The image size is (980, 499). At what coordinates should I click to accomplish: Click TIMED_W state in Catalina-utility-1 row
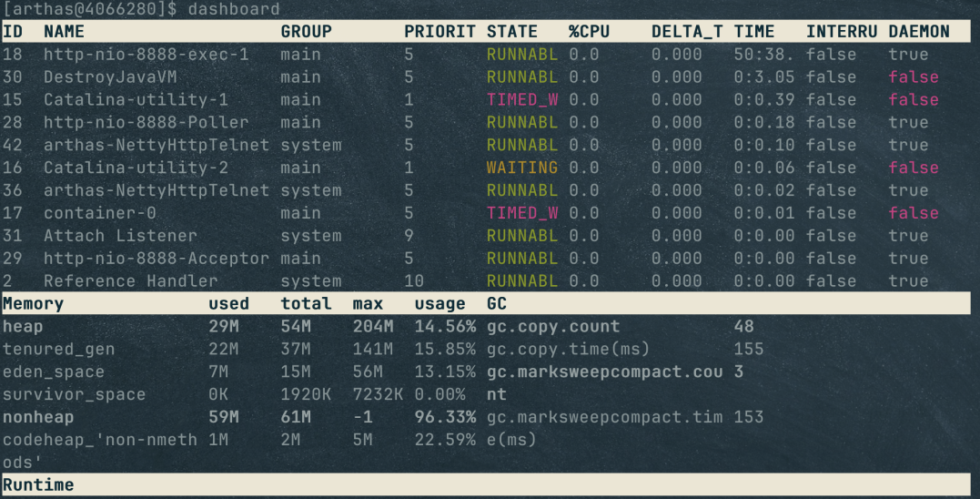(x=522, y=99)
